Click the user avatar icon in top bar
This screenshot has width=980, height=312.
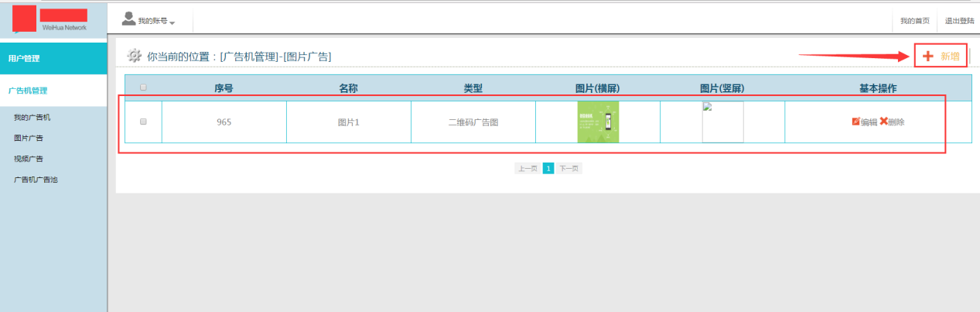[128, 19]
